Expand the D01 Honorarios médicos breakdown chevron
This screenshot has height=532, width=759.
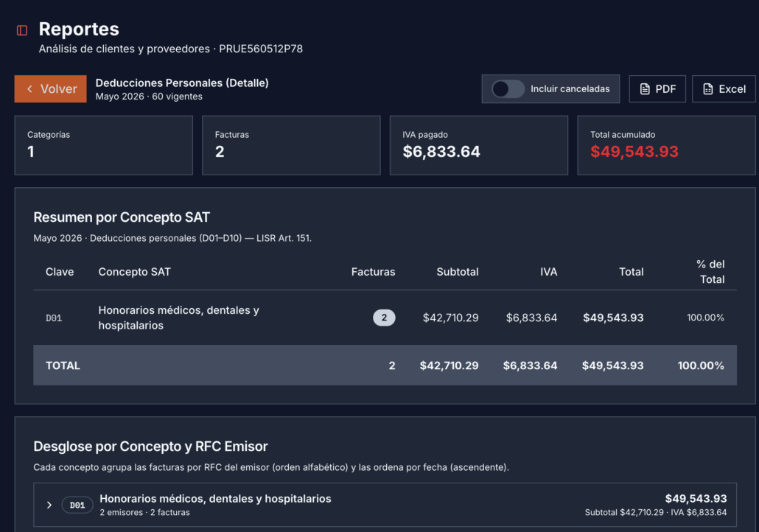pyautogui.click(x=49, y=505)
